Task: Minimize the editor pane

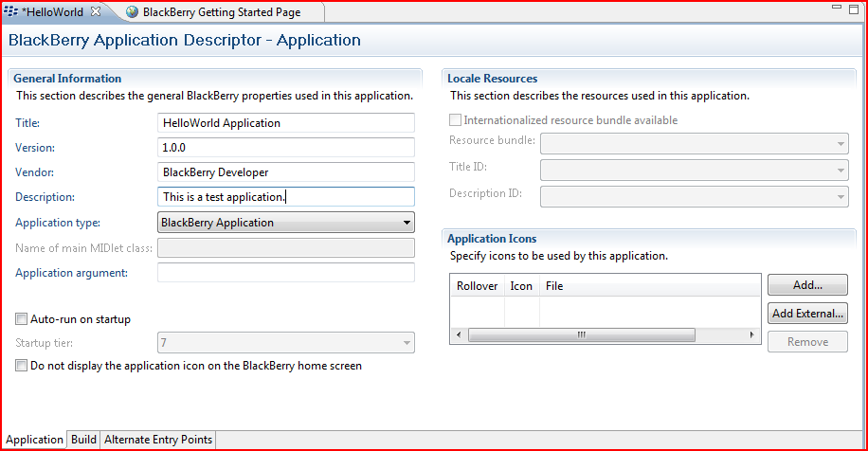Action: [x=837, y=8]
